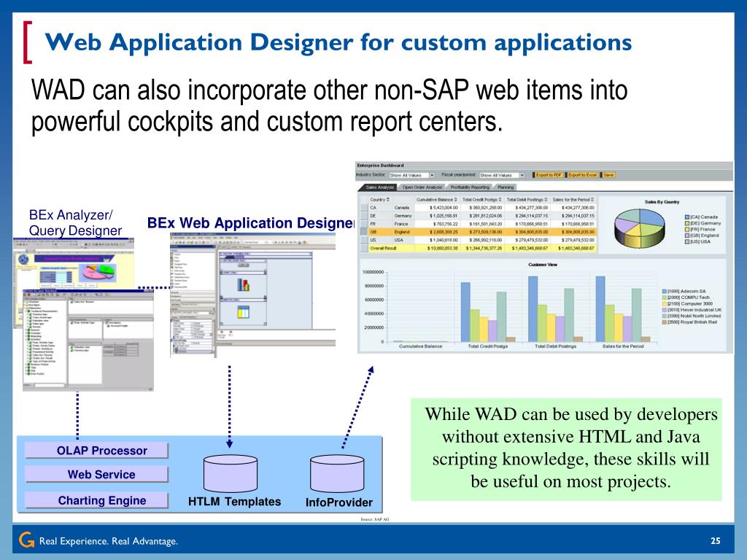
Task: Click the [1000] Adecom SA legend swatch
Action: tap(664, 291)
